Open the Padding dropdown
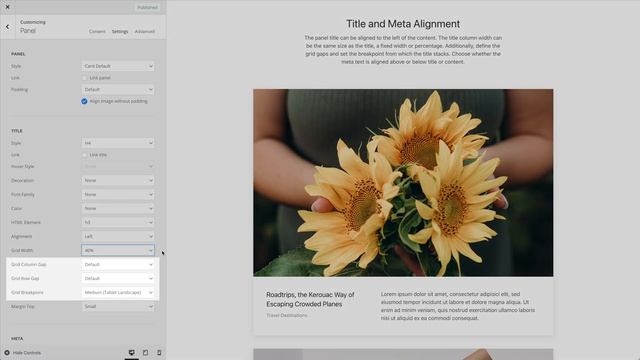 click(x=118, y=89)
